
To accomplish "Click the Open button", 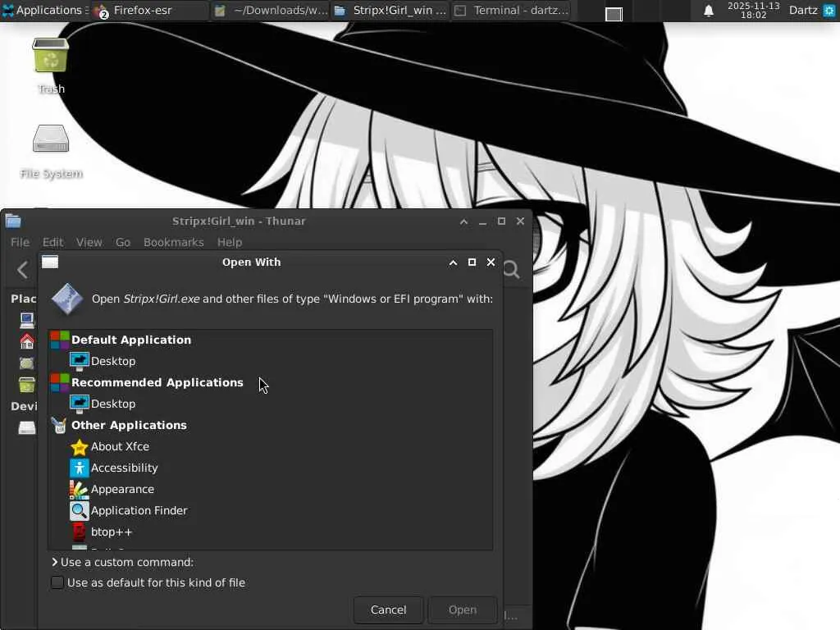I will pyautogui.click(x=463, y=609).
